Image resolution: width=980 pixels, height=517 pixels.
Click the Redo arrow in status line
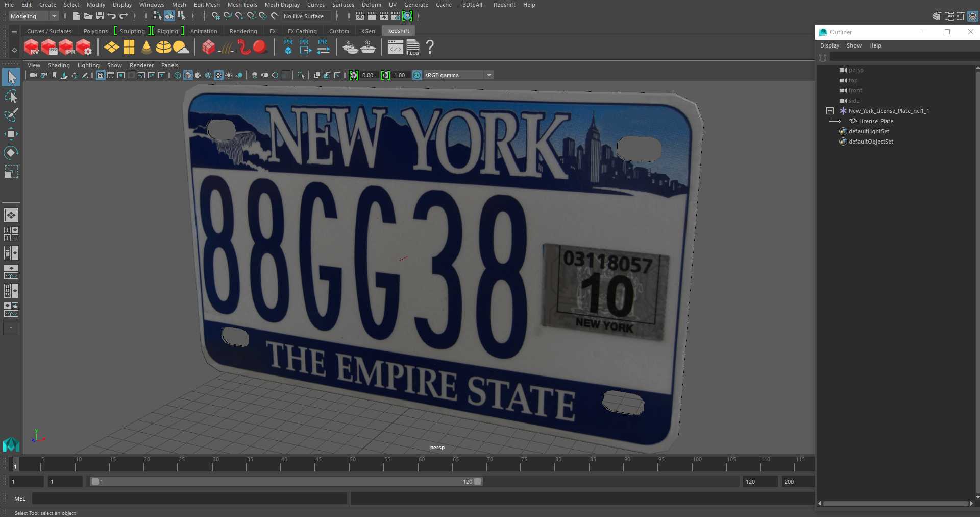124,16
